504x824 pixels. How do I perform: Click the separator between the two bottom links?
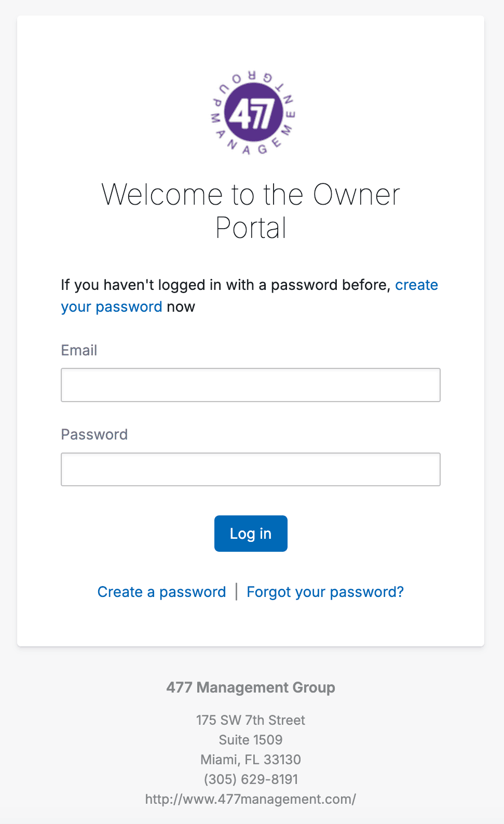point(237,592)
